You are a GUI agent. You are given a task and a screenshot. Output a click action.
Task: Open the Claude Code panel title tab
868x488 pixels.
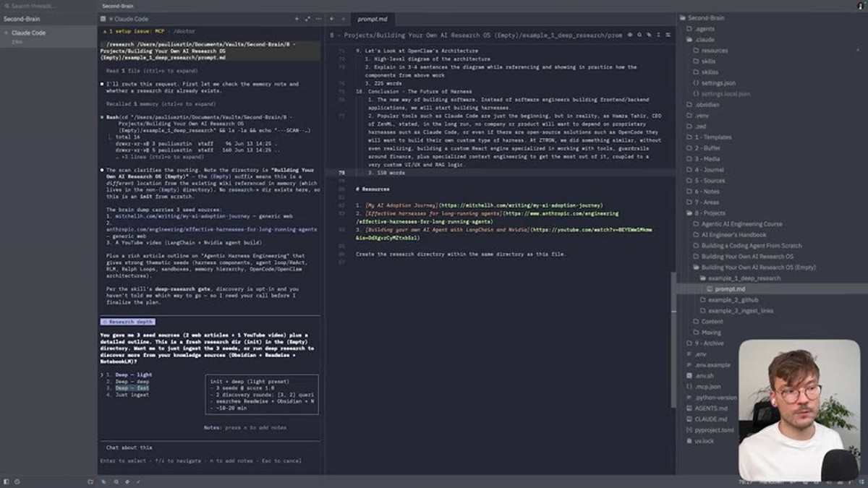click(x=130, y=19)
